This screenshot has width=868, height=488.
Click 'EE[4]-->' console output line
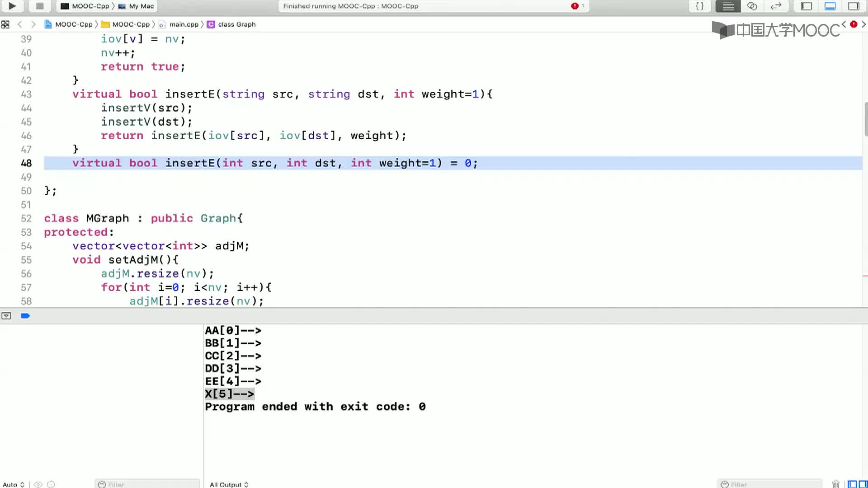(233, 381)
